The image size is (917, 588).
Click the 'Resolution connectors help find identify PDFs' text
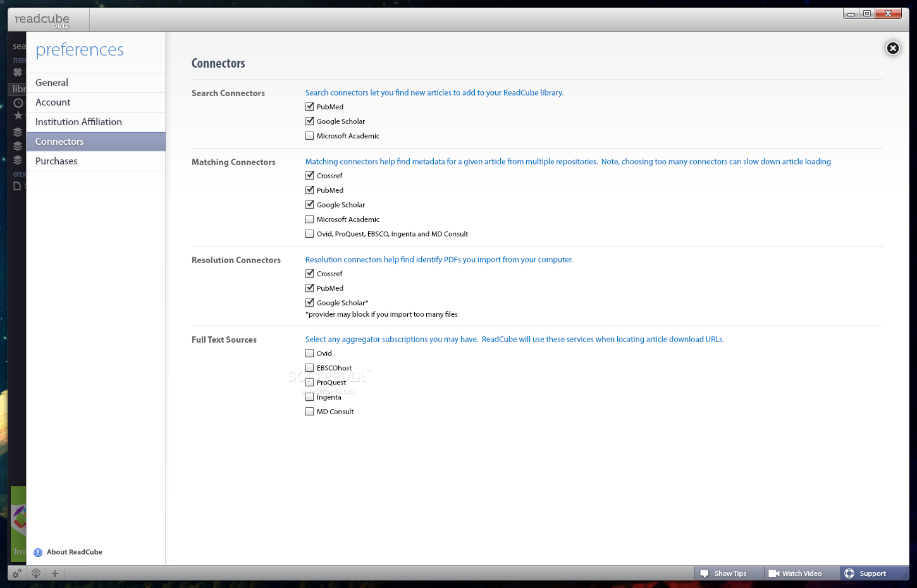pos(439,260)
